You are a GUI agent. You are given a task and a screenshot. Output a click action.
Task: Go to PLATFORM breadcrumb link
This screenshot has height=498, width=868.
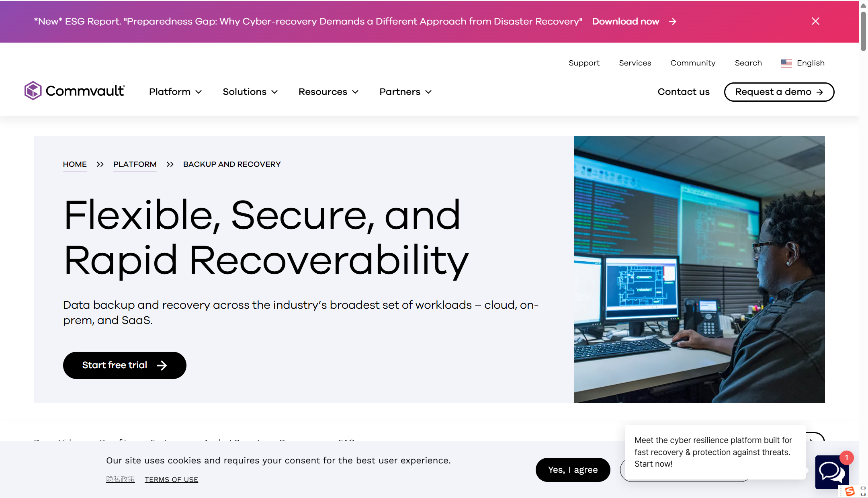(x=135, y=164)
